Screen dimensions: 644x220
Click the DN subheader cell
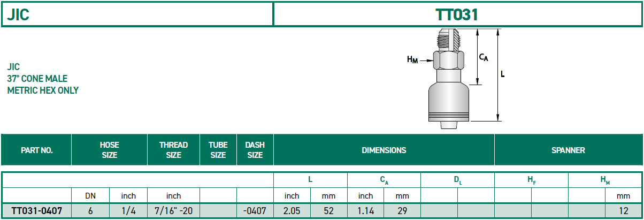[x=90, y=196]
